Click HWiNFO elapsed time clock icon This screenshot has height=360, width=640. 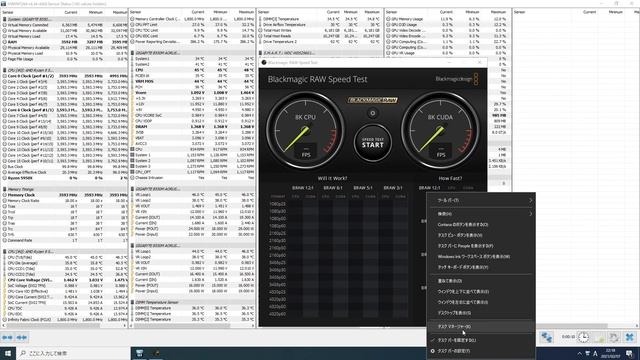point(584,337)
